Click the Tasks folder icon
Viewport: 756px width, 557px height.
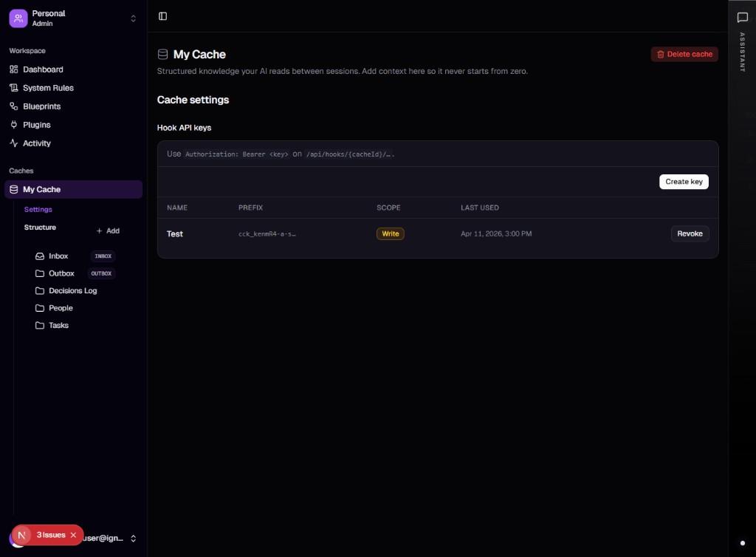click(40, 326)
